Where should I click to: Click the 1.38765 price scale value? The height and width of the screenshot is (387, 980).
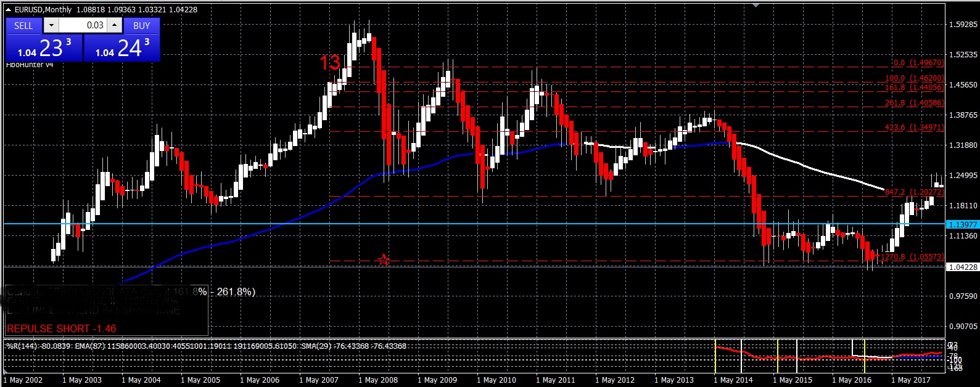tap(963, 115)
